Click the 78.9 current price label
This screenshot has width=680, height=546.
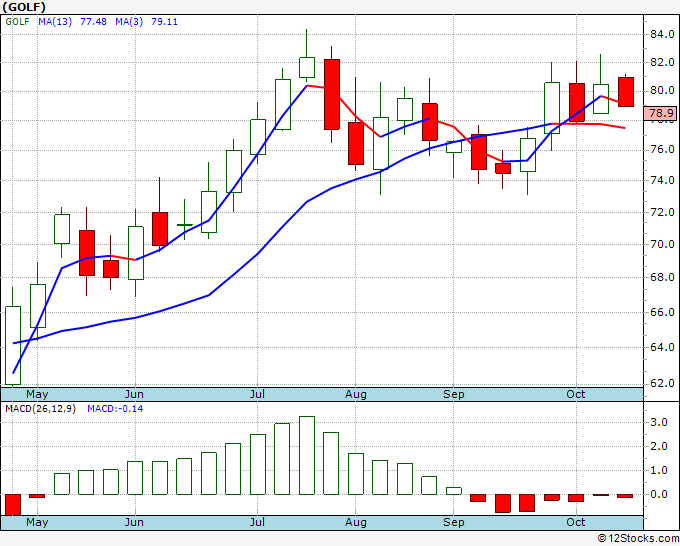pyautogui.click(x=661, y=113)
